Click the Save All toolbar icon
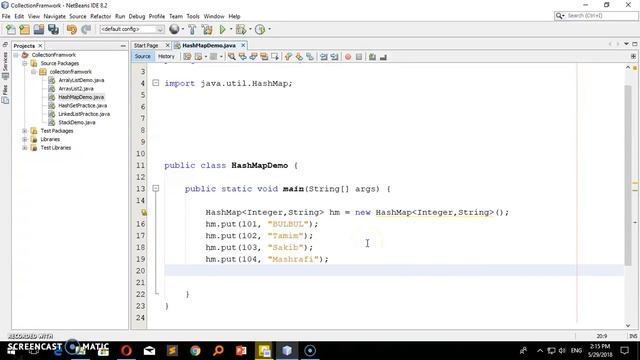The width and height of the screenshot is (640, 360). (53, 29)
